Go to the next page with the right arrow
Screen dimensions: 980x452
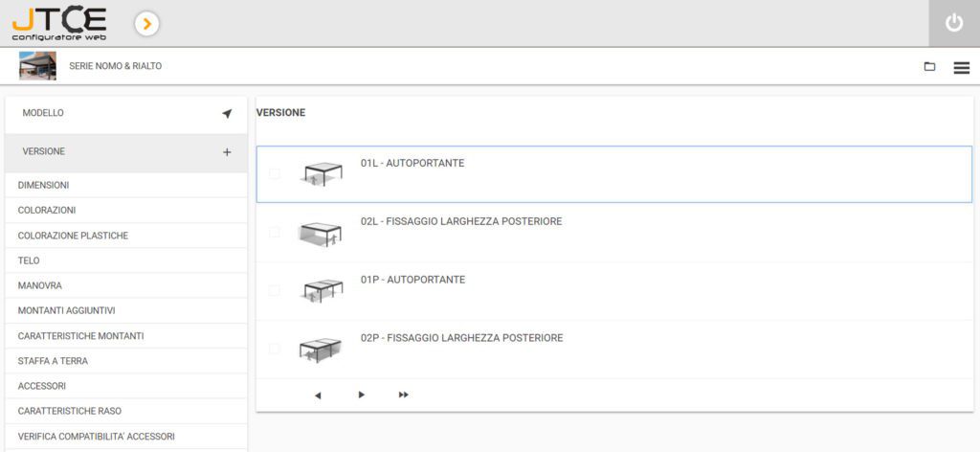(361, 395)
